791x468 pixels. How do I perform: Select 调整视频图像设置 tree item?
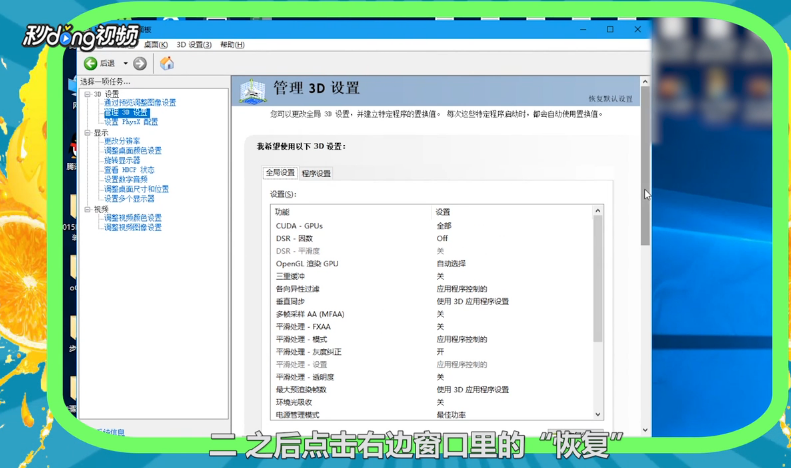tap(133, 227)
